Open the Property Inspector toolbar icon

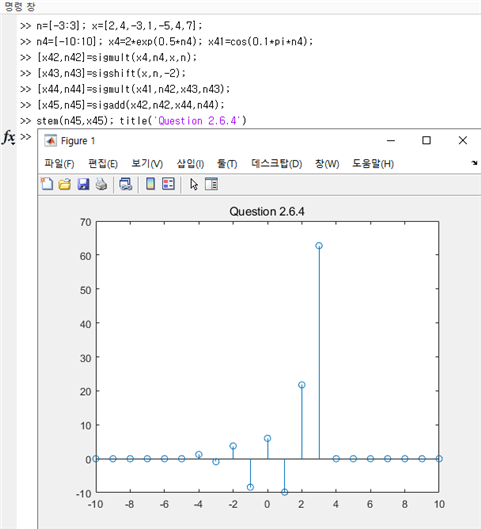click(211, 184)
